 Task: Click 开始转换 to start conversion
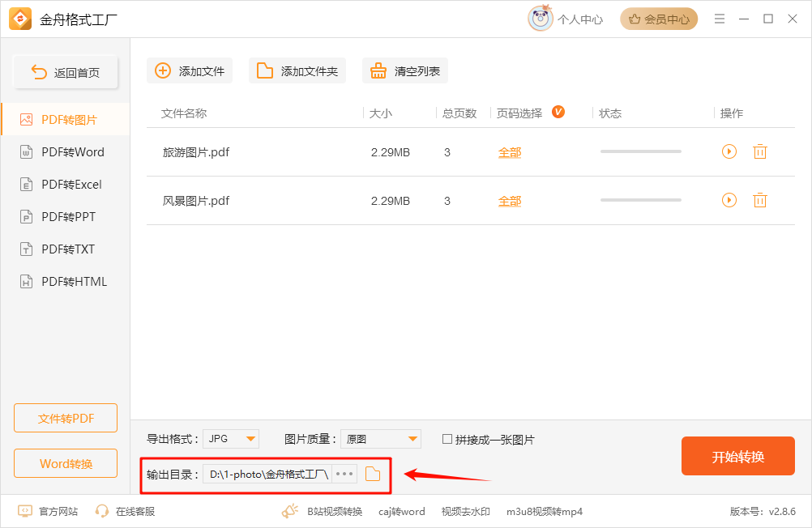point(738,456)
